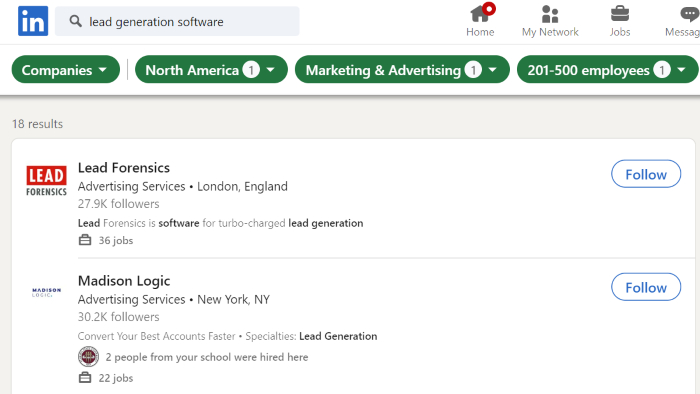Expand the North America location filter

tap(211, 70)
